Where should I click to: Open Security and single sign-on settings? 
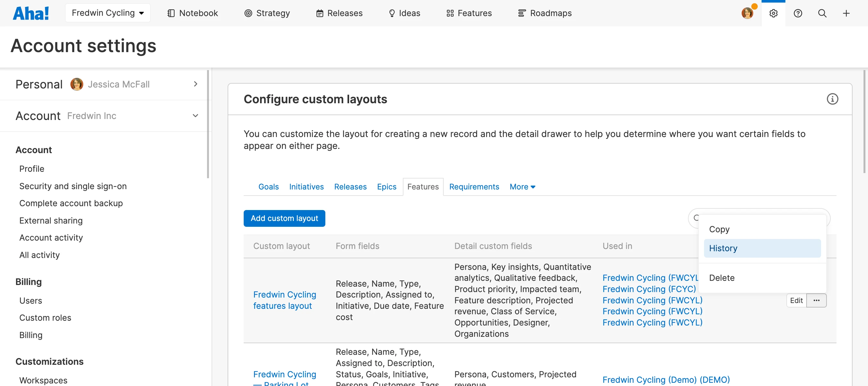pyautogui.click(x=73, y=186)
